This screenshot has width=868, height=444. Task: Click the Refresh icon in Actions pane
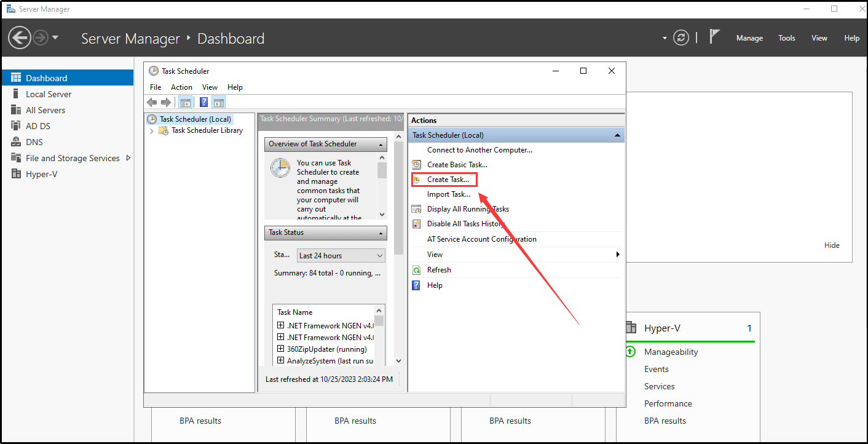point(416,270)
